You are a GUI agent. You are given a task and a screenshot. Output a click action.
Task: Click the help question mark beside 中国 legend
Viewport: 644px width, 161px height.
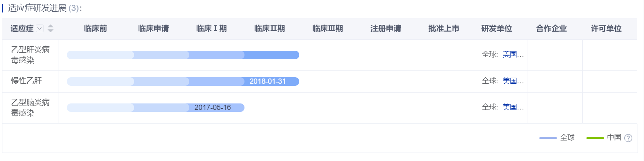(x=628, y=138)
